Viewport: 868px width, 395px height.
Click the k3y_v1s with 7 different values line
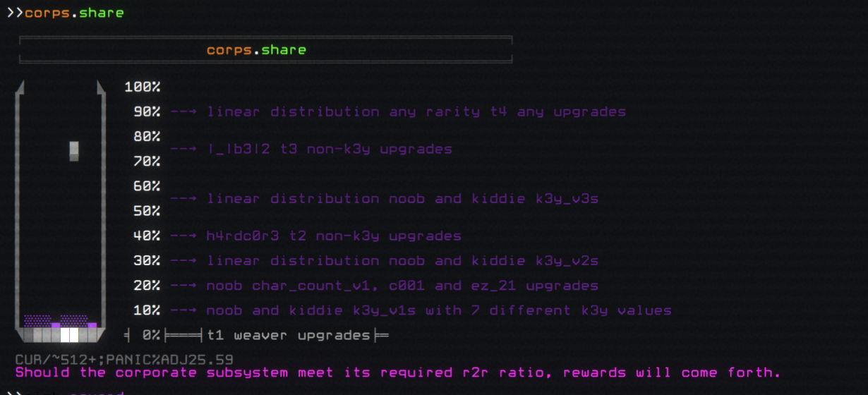point(438,310)
